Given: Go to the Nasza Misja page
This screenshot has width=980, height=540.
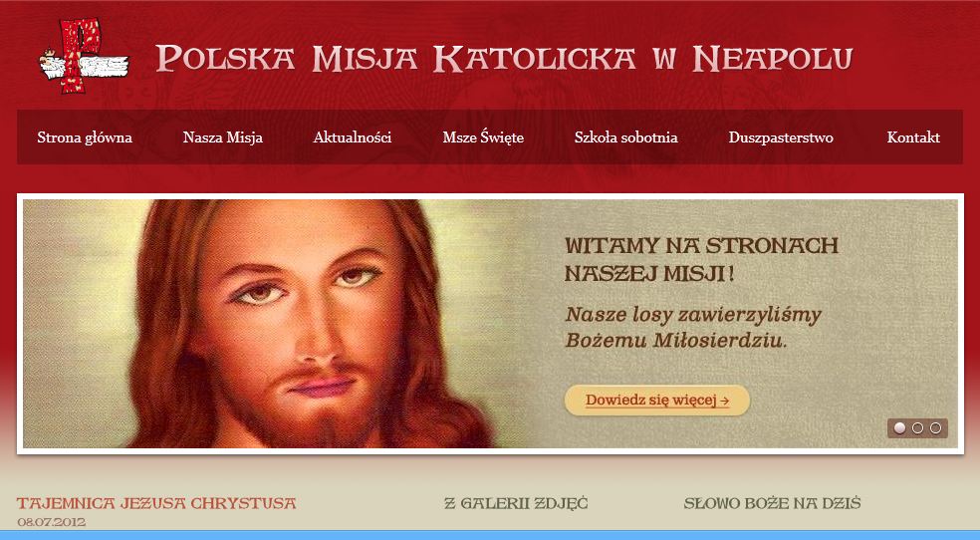Looking at the screenshot, I should (x=222, y=137).
